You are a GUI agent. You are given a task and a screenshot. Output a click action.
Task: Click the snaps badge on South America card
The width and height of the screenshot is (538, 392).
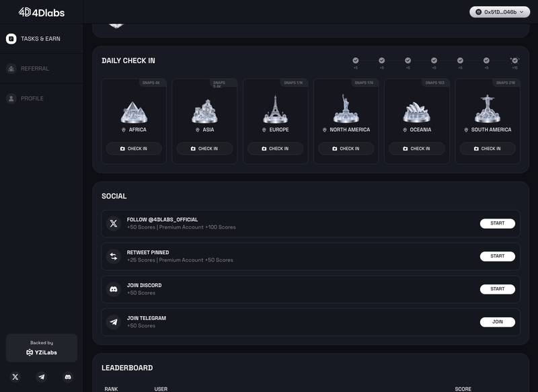pyautogui.click(x=506, y=83)
